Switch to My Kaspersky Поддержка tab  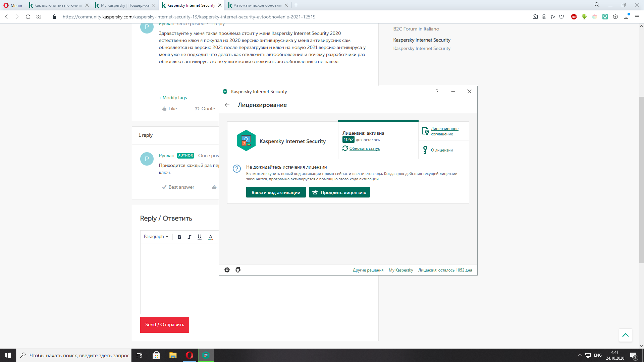click(123, 5)
